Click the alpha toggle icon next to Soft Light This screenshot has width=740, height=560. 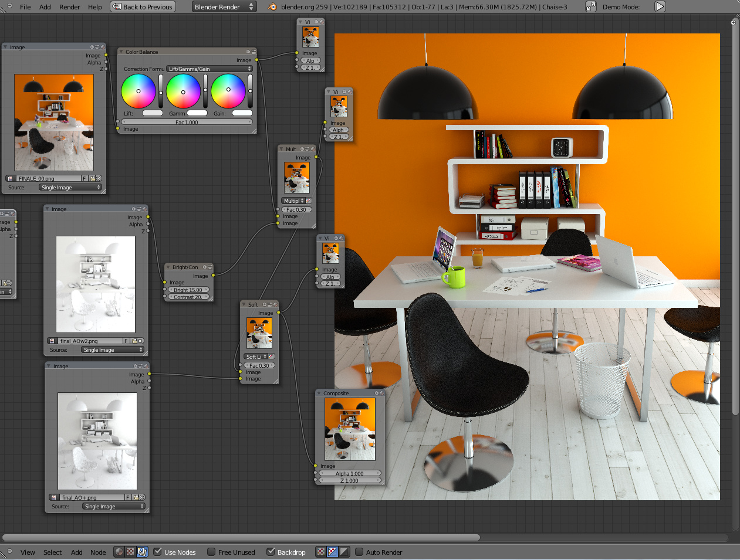[271, 357]
